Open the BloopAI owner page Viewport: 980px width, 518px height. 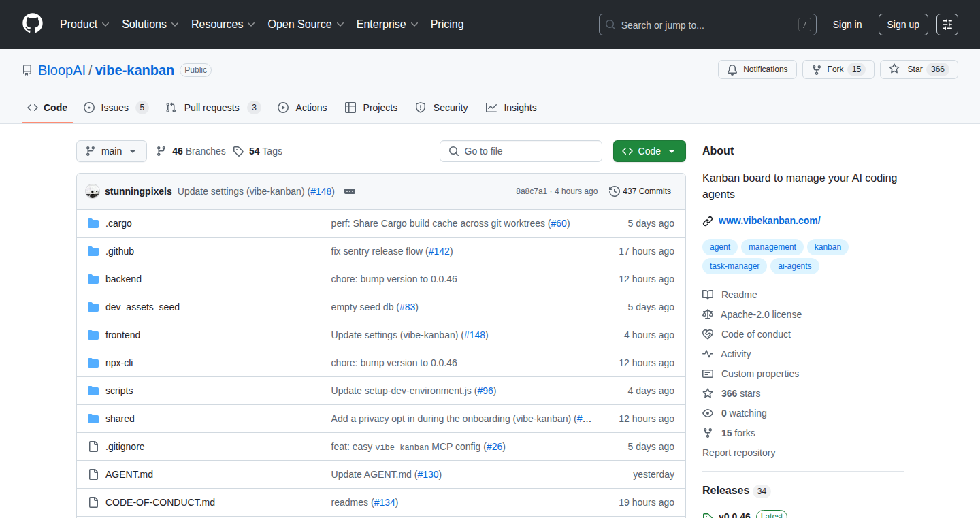[x=62, y=70]
